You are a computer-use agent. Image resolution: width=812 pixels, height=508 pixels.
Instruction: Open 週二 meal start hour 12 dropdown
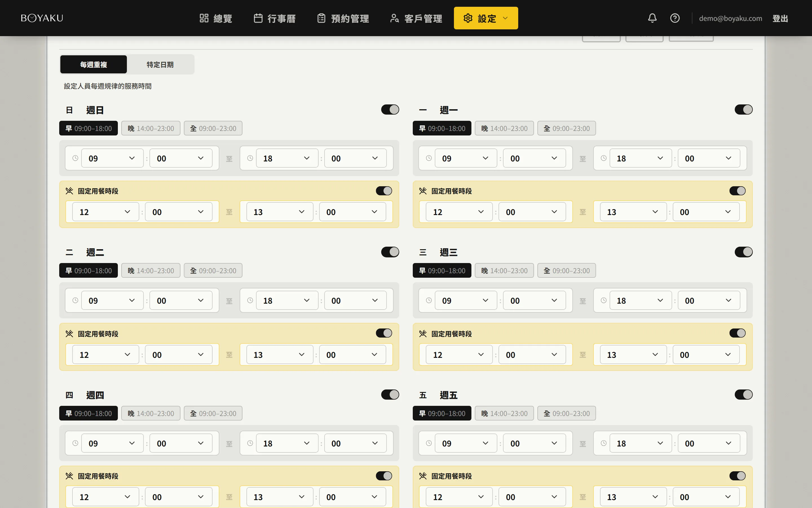(105, 354)
